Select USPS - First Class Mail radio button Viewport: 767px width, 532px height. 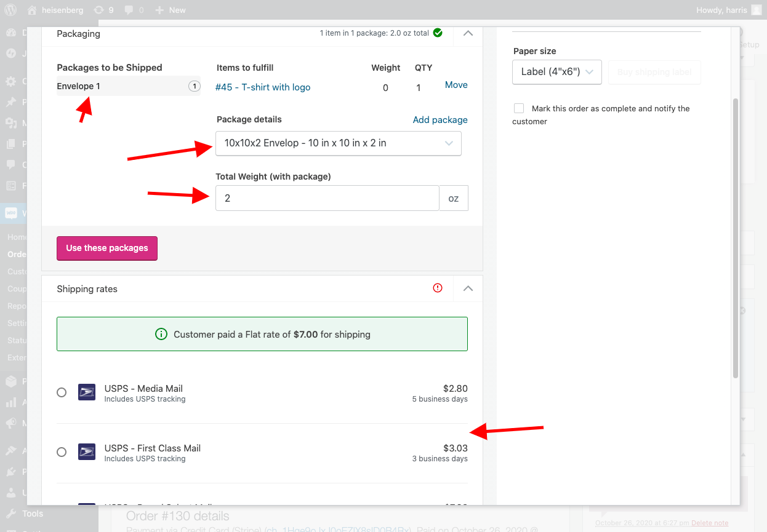click(62, 452)
